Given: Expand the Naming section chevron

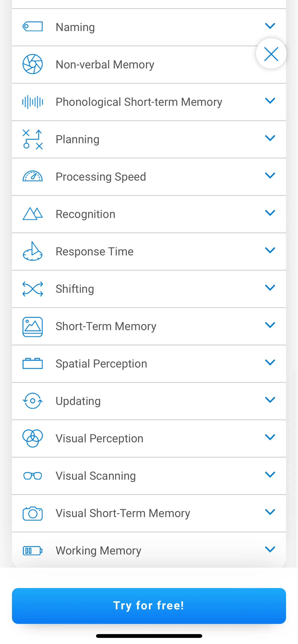Looking at the screenshot, I should [270, 26].
